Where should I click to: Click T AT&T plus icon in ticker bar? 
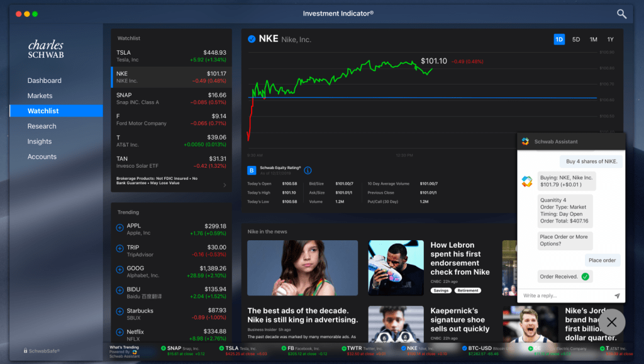[x=602, y=348]
